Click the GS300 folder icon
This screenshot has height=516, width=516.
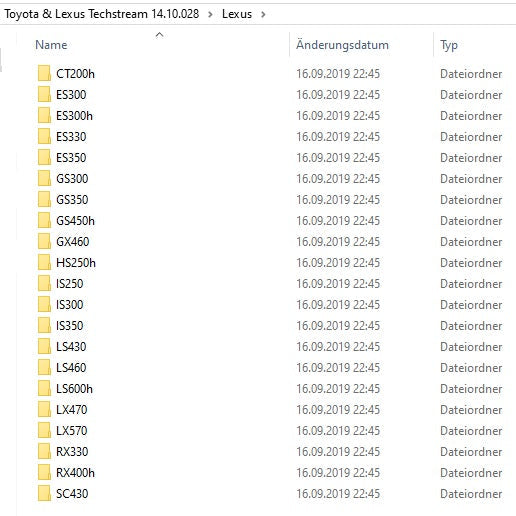click(x=44, y=178)
